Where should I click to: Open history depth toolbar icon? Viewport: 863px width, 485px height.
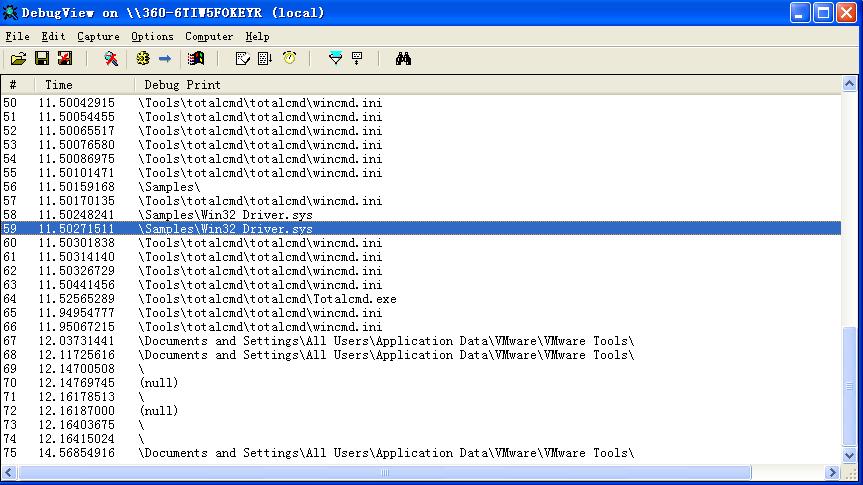[x=358, y=58]
